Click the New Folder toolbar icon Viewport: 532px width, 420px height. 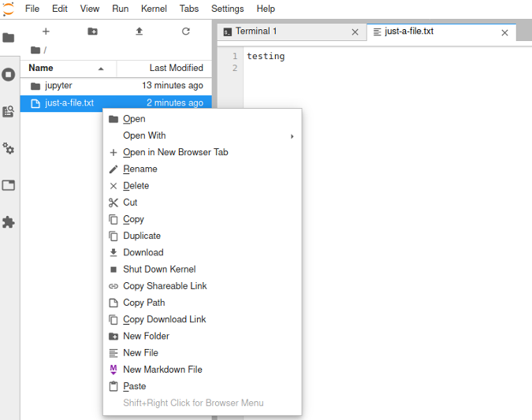tap(92, 32)
